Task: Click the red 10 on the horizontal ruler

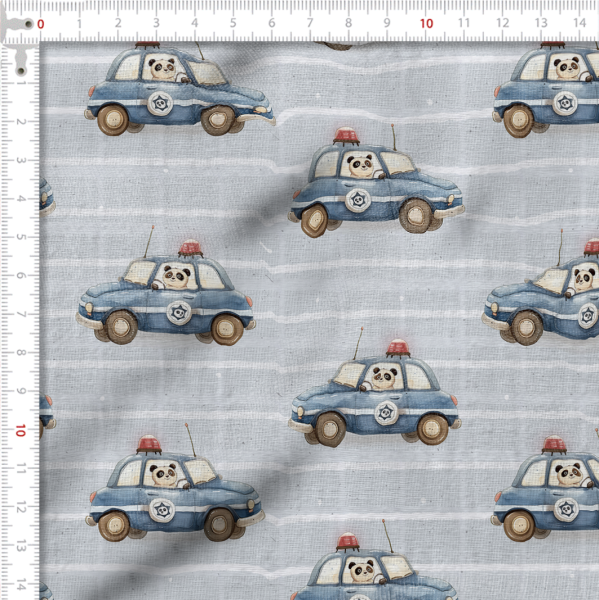Action: [426, 24]
